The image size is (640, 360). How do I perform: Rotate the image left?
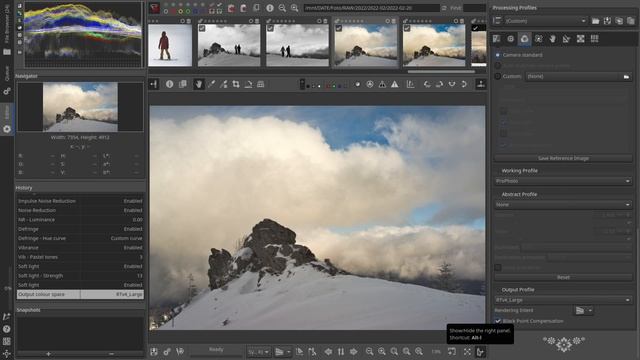(427, 84)
